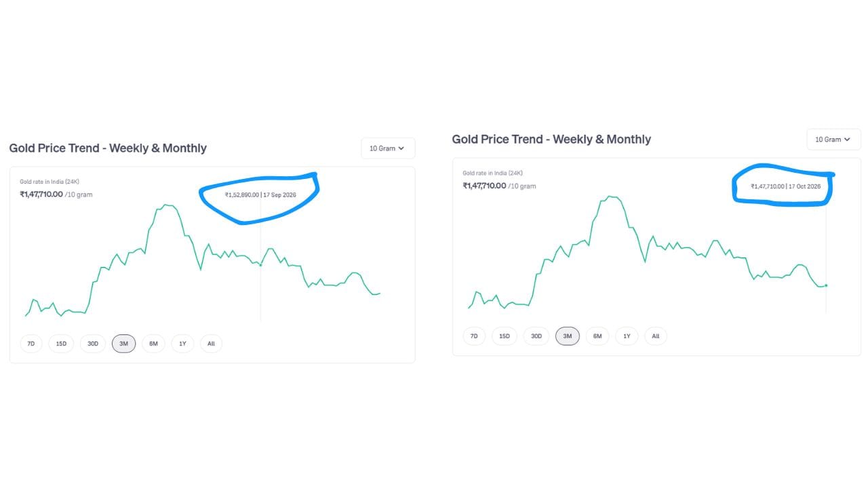Show 1Y range on the 17 Oct chart
The width and height of the screenshot is (868, 488).
(x=627, y=336)
